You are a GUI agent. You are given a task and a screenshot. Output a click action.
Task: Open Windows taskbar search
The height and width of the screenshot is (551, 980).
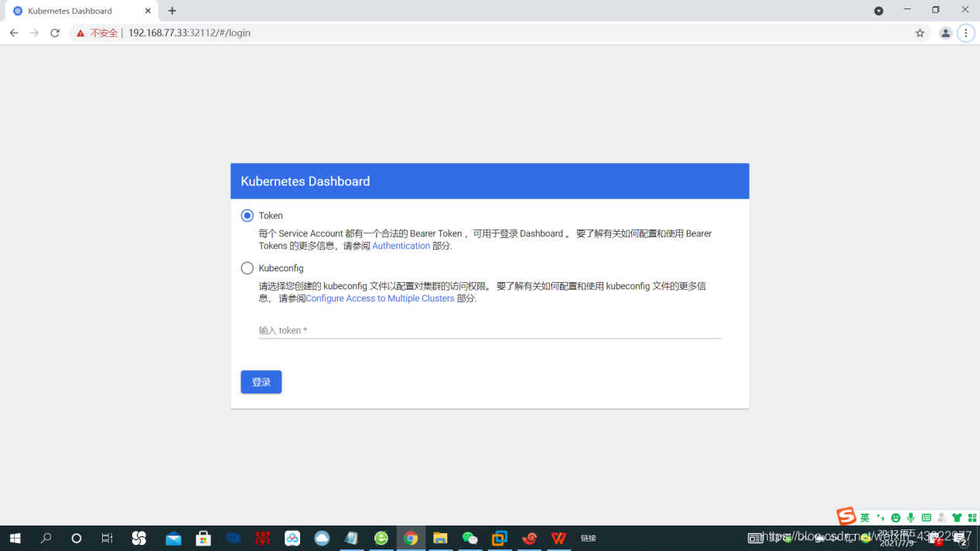(46, 538)
